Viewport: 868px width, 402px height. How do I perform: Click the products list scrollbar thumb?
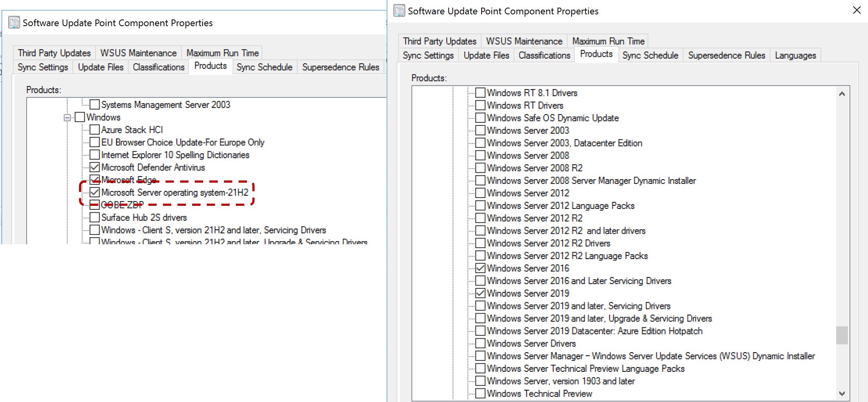(842, 335)
